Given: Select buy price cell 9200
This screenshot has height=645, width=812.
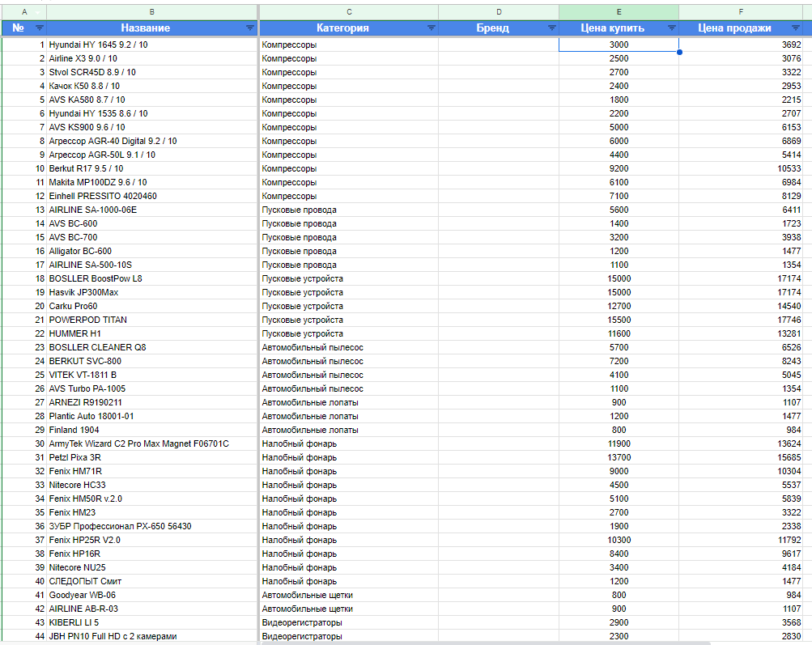Looking at the screenshot, I should pyautogui.click(x=619, y=168).
